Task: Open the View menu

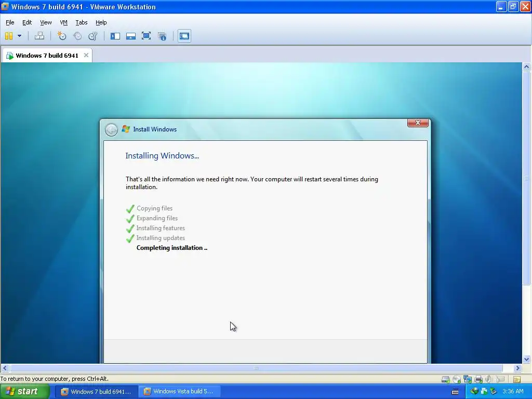Action: coord(46,22)
